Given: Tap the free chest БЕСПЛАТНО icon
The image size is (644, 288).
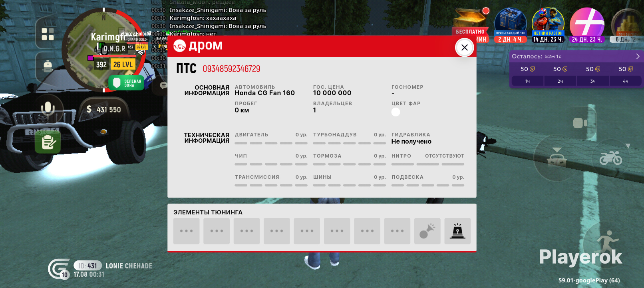Looking at the screenshot, I should 471,25.
